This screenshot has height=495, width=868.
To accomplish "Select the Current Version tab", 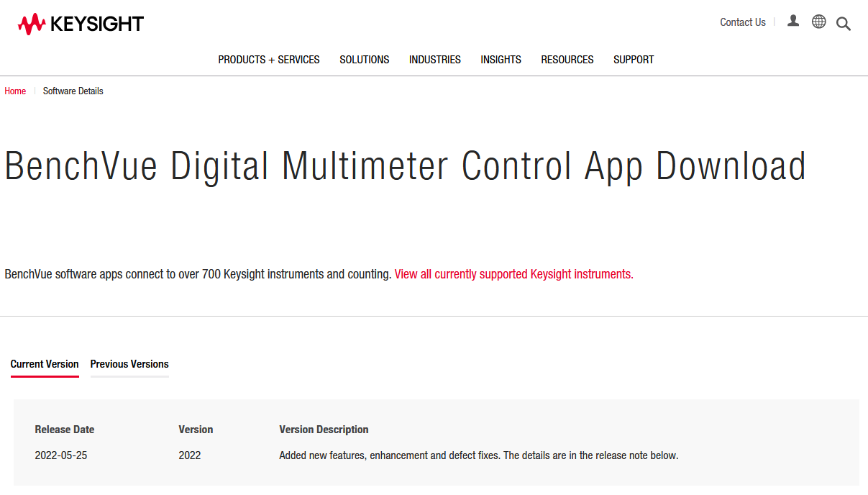I will [45, 364].
